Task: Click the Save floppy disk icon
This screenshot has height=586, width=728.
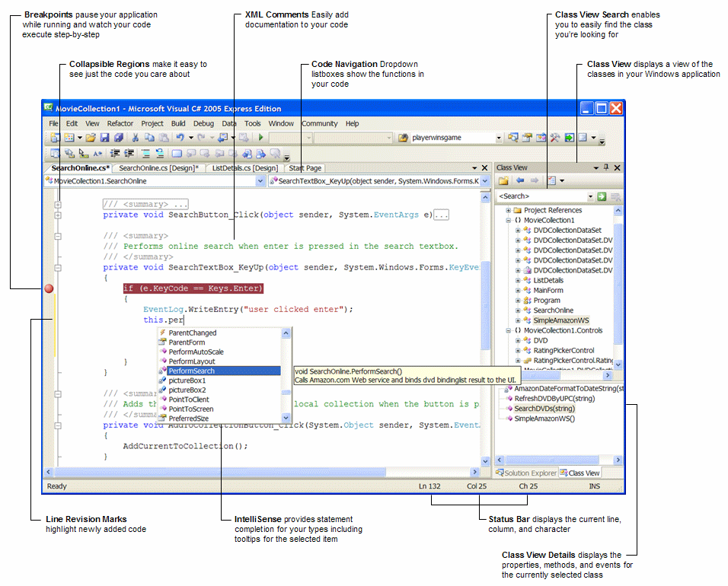Action: [x=104, y=137]
